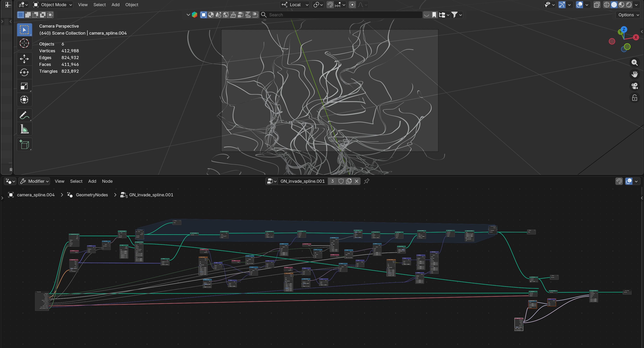Open the node editor Add menu
The width and height of the screenshot is (644, 348).
(x=92, y=181)
